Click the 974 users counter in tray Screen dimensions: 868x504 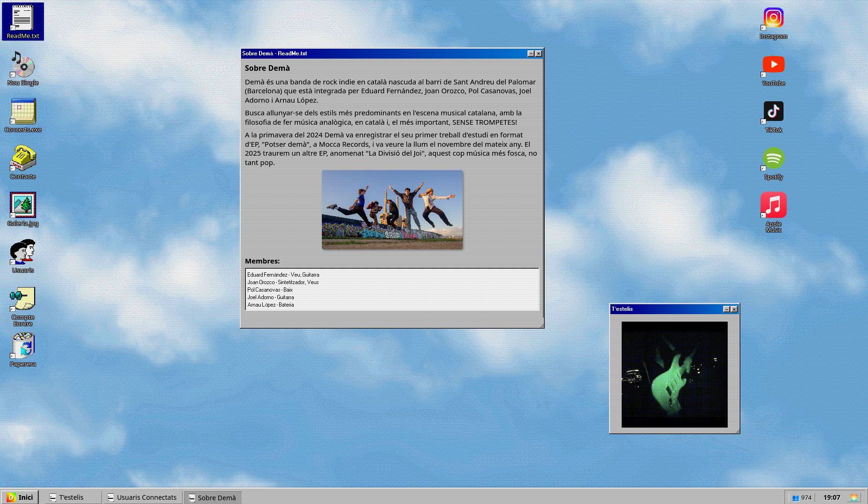(802, 497)
